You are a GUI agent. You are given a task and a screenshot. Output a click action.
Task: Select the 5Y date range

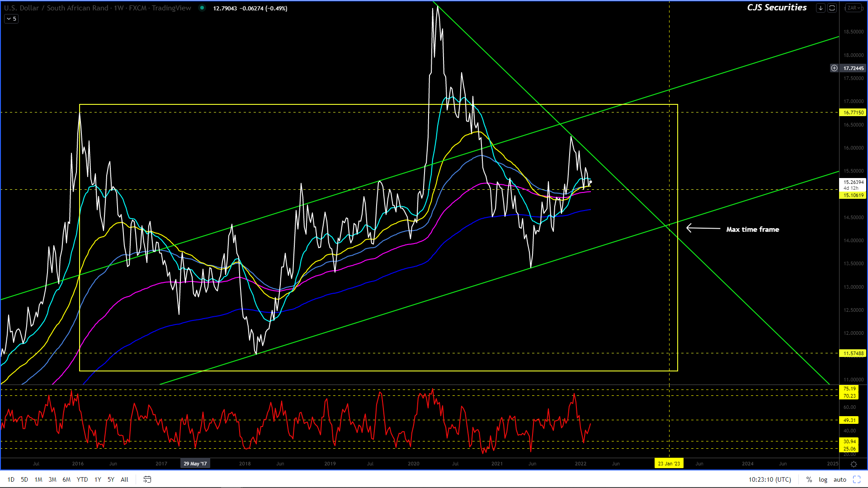coord(111,479)
